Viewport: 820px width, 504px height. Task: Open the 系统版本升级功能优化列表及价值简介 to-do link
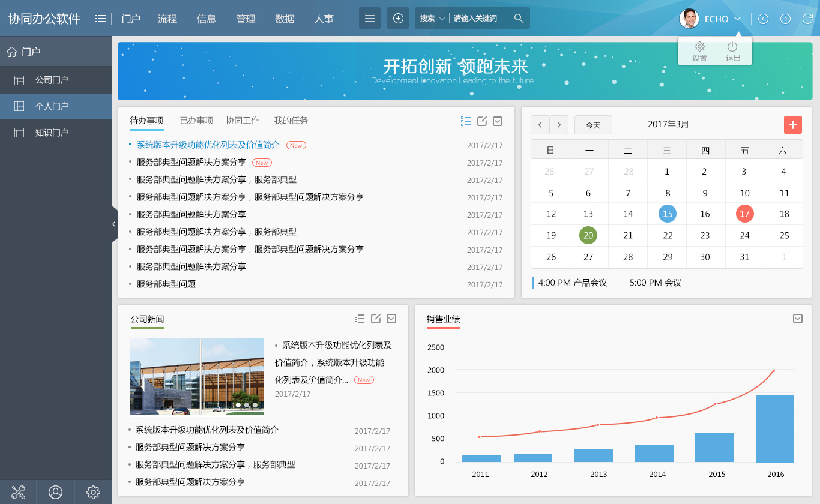click(x=208, y=145)
